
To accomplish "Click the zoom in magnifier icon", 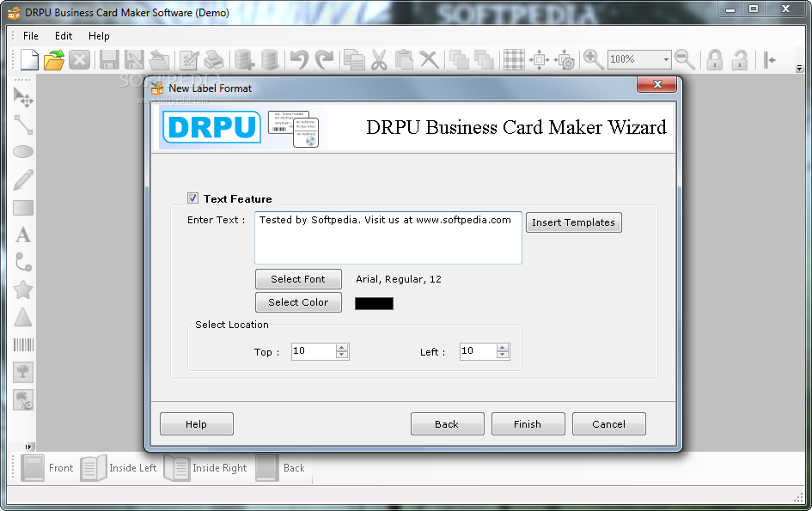I will [594, 59].
